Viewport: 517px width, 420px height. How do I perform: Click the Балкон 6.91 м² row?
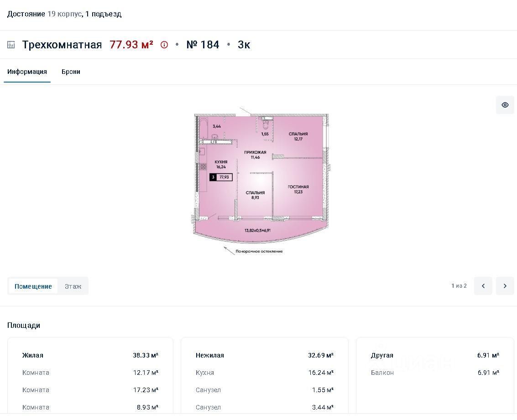434,373
